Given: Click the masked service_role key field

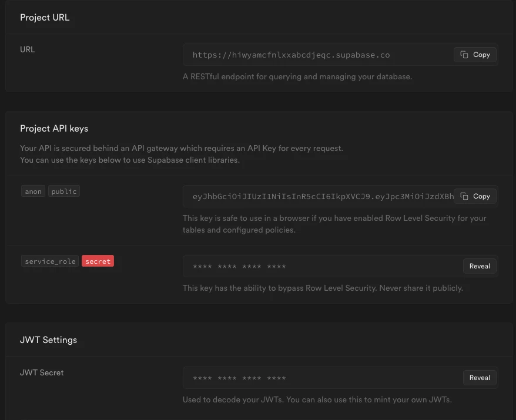Looking at the screenshot, I should pyautogui.click(x=306, y=266).
